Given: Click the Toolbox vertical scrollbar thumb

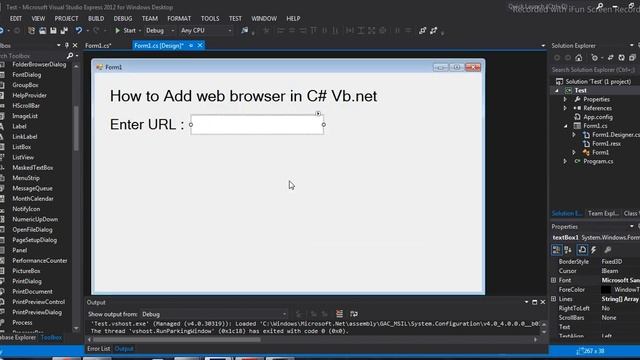Looking at the screenshot, I should [76, 129].
